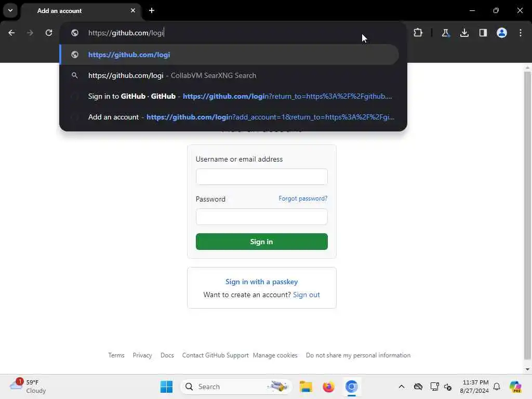Click the muted volume tray icon
This screenshot has height=399, width=532.
coord(448,387)
